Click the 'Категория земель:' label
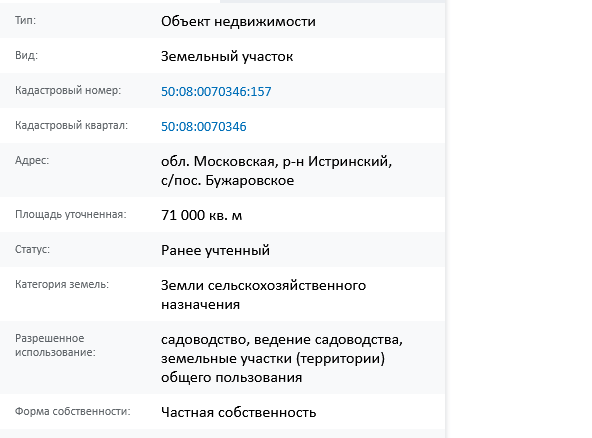592x438 pixels. 62,284
